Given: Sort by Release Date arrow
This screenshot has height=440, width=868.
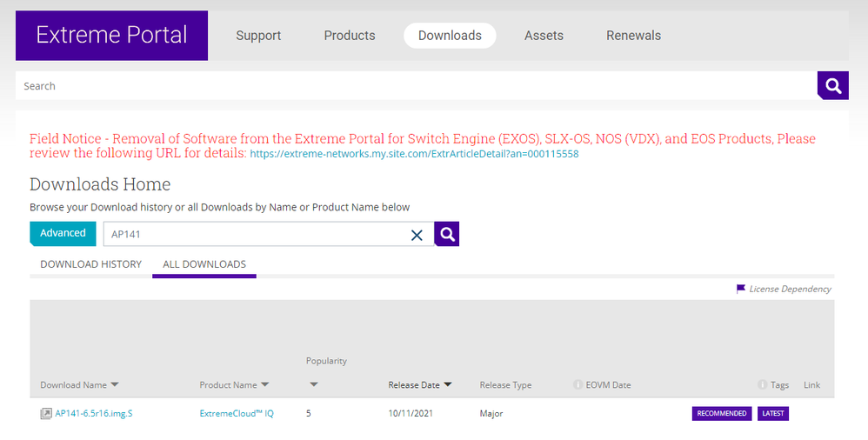Looking at the screenshot, I should (448, 384).
